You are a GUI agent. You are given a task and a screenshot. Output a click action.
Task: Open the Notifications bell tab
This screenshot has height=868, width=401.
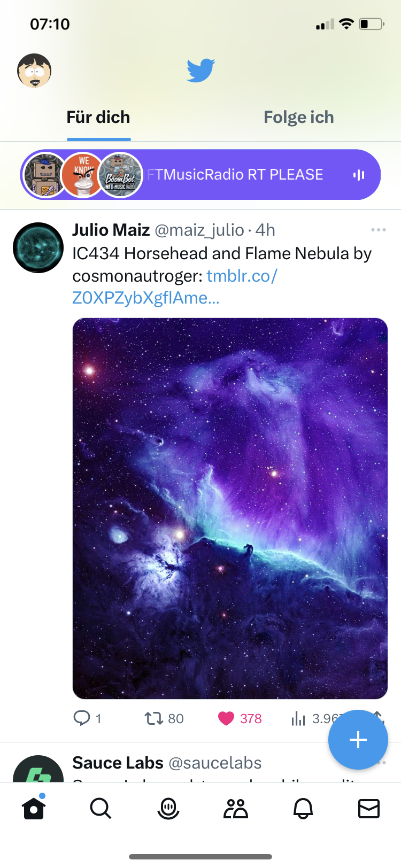pos(303,809)
